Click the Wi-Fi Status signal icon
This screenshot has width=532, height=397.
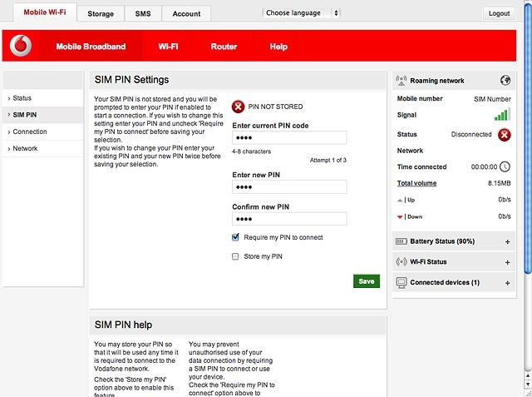[401, 262]
